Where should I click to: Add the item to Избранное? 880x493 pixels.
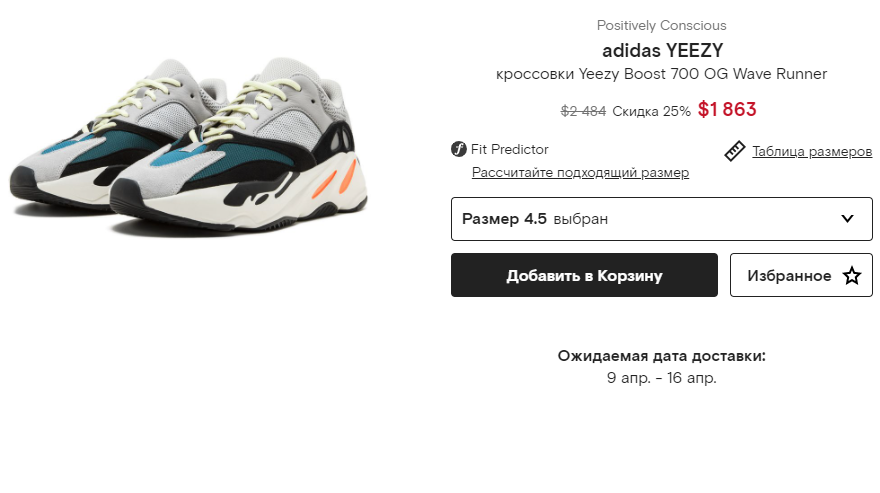point(801,275)
